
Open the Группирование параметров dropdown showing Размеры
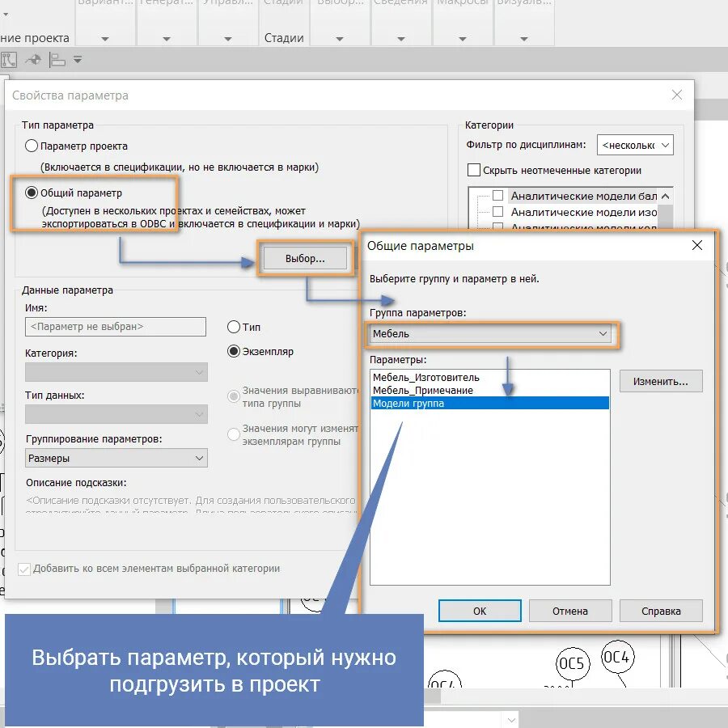[x=116, y=459]
